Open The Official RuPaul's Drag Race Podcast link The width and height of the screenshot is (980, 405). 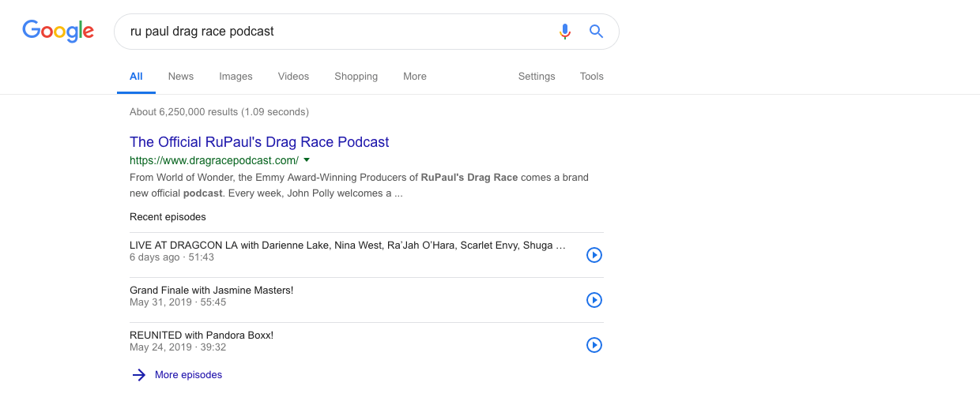259,142
